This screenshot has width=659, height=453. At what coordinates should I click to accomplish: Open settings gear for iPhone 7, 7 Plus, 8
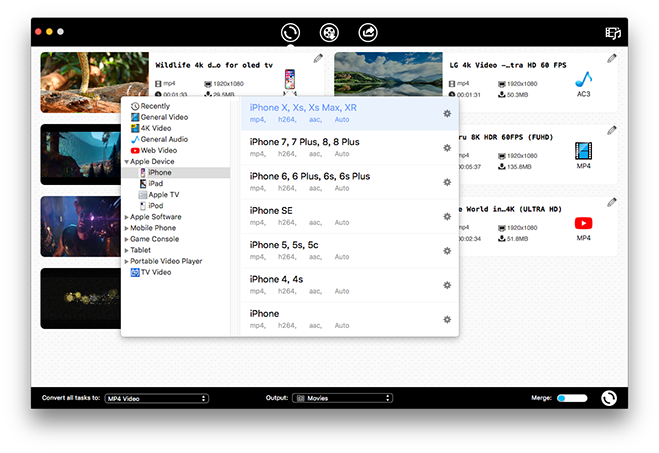447,148
